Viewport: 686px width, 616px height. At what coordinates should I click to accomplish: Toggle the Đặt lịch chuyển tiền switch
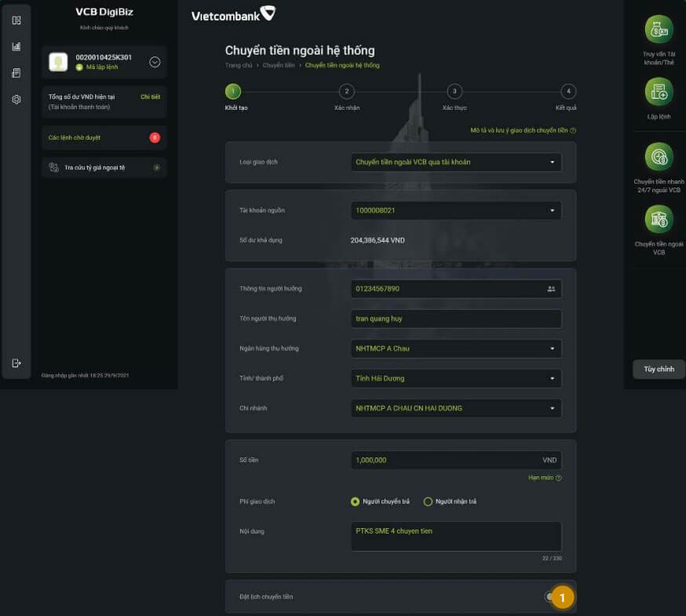tap(550, 597)
